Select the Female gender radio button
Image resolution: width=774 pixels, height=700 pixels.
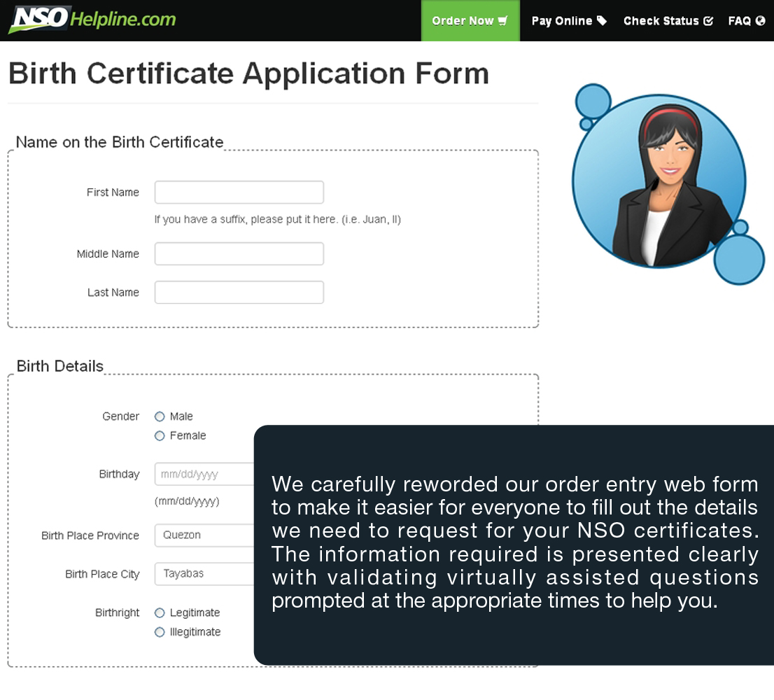coord(160,435)
